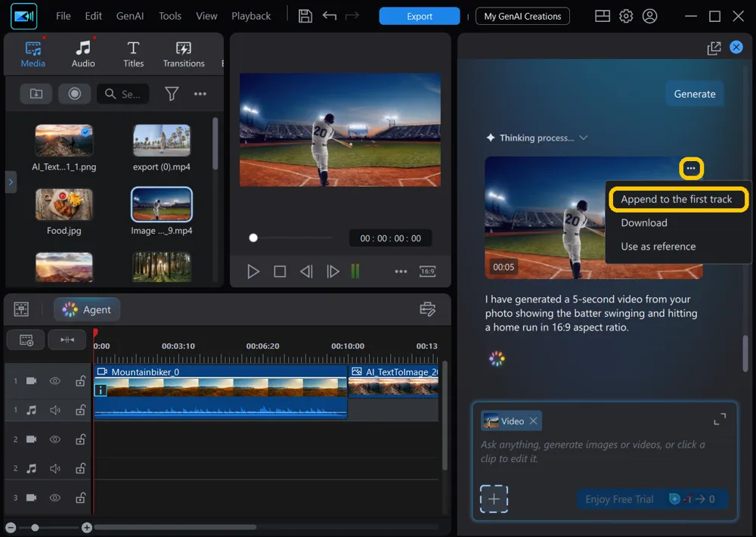Screen dimensions: 756x537
Task: Change 16:9 aspect ratio icon
Action: 428,272
